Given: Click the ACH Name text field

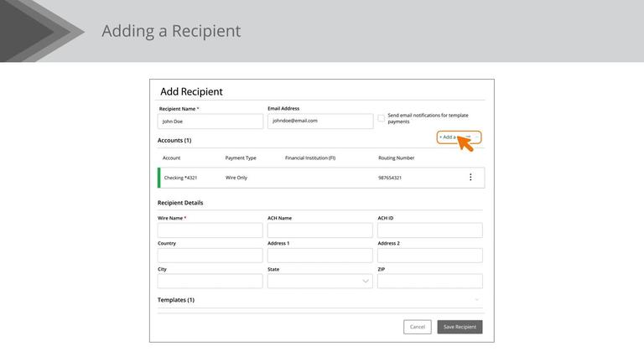Looking at the screenshot, I should (x=319, y=230).
